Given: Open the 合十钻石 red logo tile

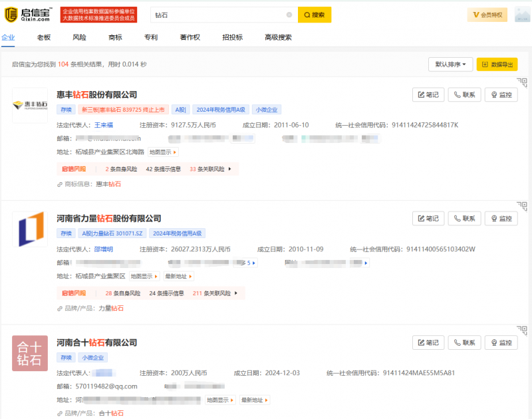Looking at the screenshot, I should 30,353.
